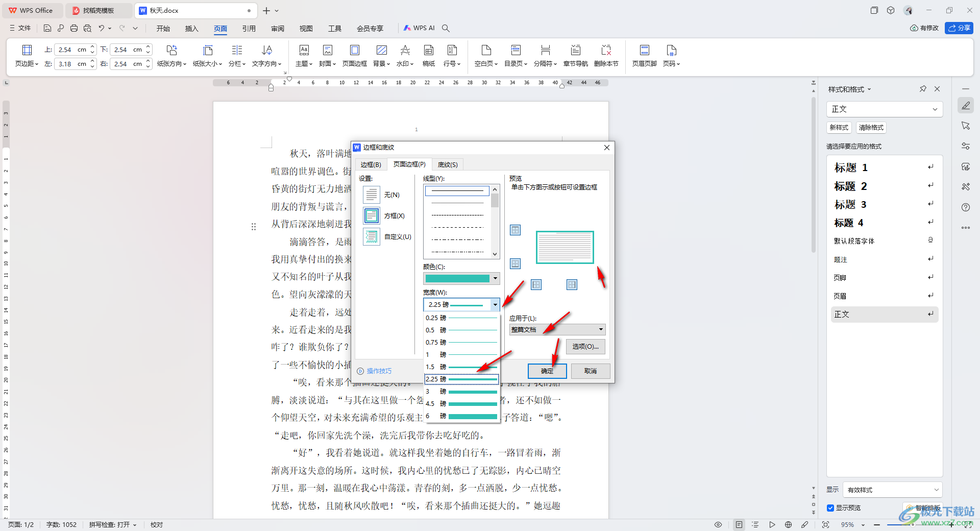Open the 操作技巧 tips link
Screen dimensions: 980x531
[x=375, y=371]
